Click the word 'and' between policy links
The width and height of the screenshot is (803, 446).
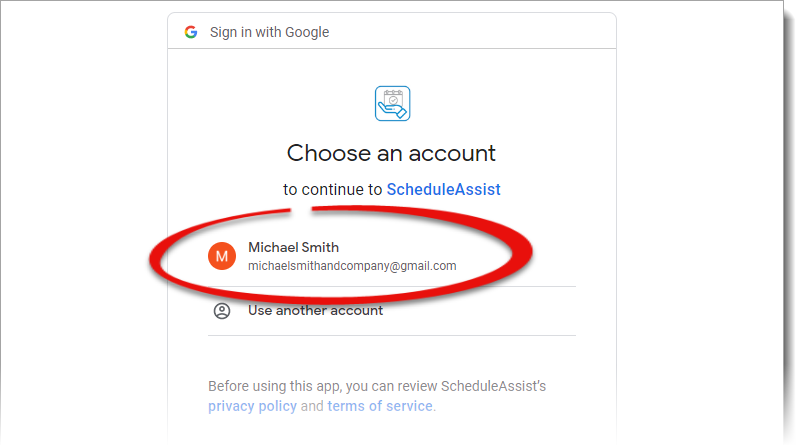[x=312, y=406]
